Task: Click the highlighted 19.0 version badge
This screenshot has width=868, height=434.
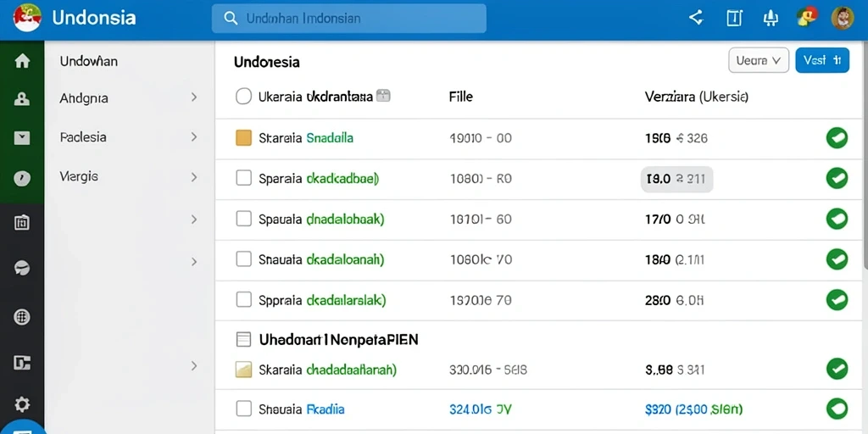Action: coord(676,179)
